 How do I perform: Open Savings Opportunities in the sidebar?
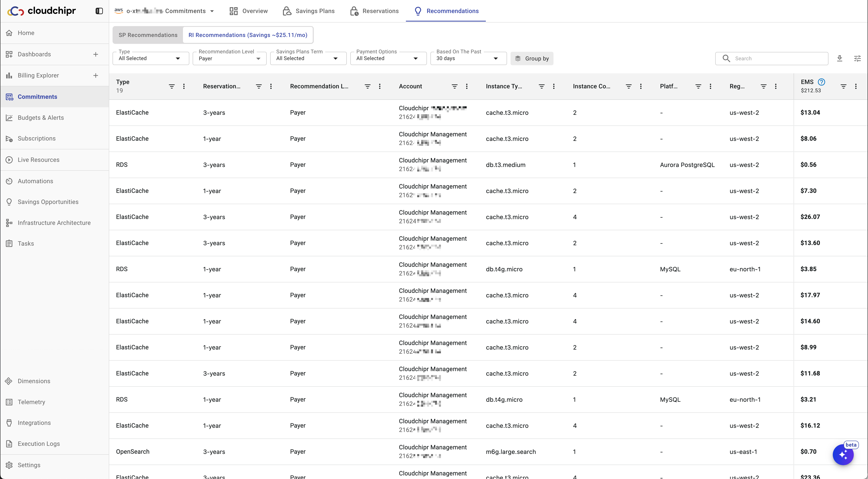[x=48, y=202]
